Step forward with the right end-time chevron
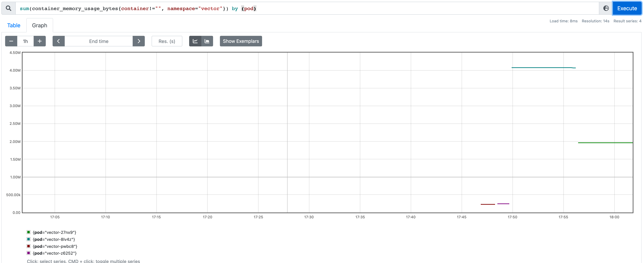The image size is (644, 263). pyautogui.click(x=139, y=41)
